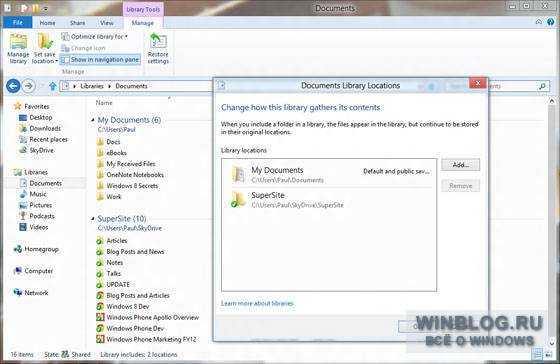Select Windows 8 Secrets folder

tap(128, 186)
